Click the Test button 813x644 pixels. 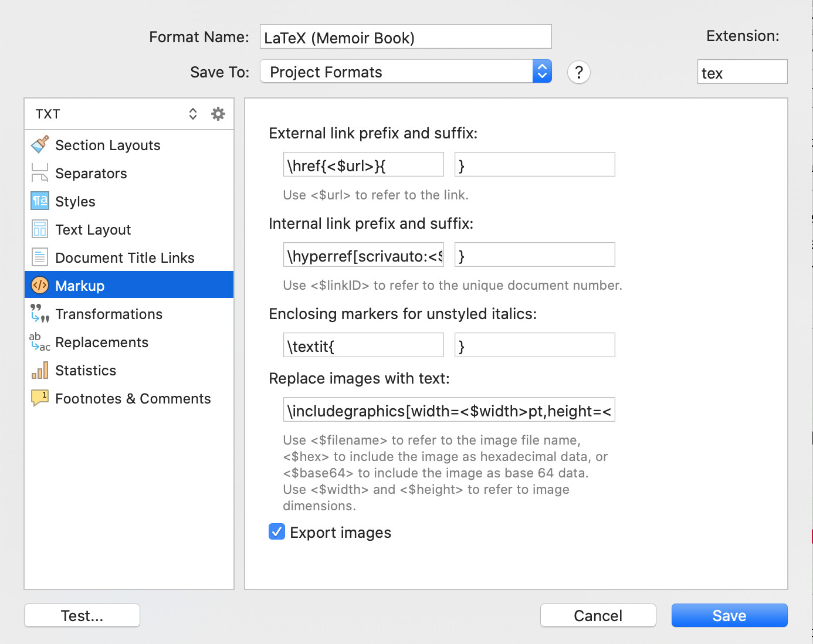(82, 615)
